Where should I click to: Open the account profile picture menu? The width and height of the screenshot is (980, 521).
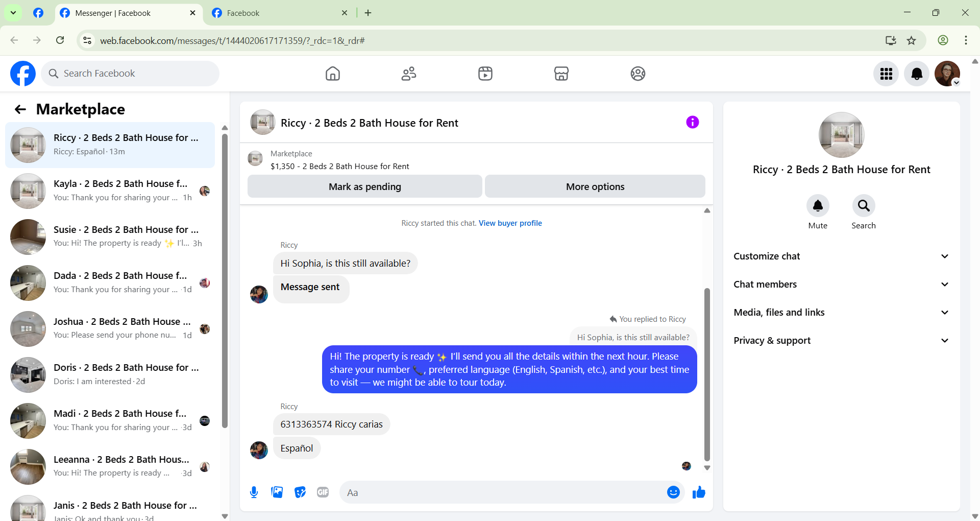coord(947,74)
